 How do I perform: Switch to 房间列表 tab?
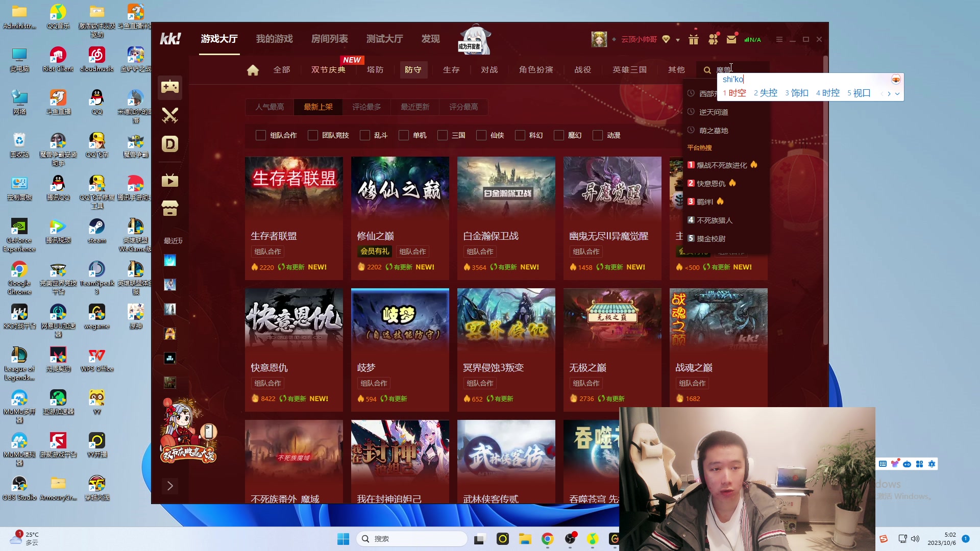[330, 39]
